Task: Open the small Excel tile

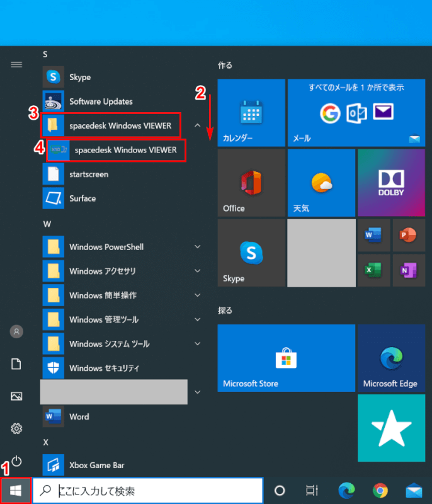Action: (374, 270)
